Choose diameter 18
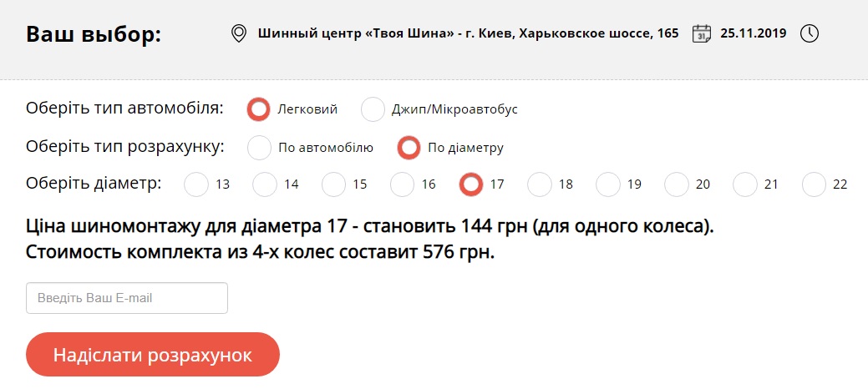This screenshot has width=868, height=389. coord(540,184)
